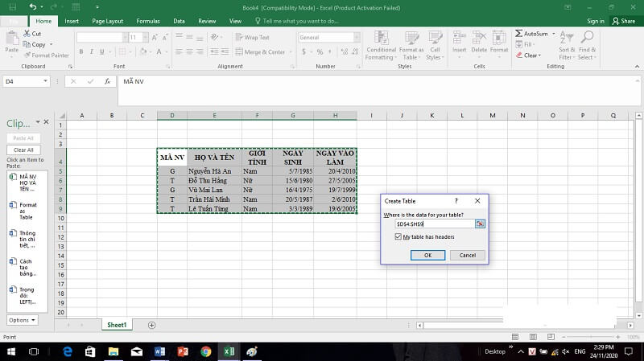Image resolution: width=644 pixels, height=361 pixels.
Task: Click the table data range input field
Action: coord(429,224)
